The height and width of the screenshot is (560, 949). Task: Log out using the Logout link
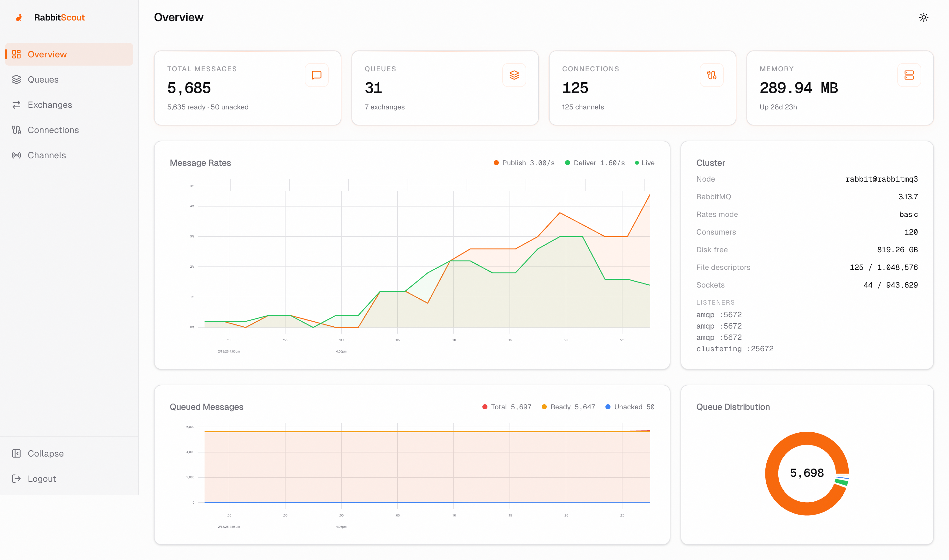(x=42, y=479)
